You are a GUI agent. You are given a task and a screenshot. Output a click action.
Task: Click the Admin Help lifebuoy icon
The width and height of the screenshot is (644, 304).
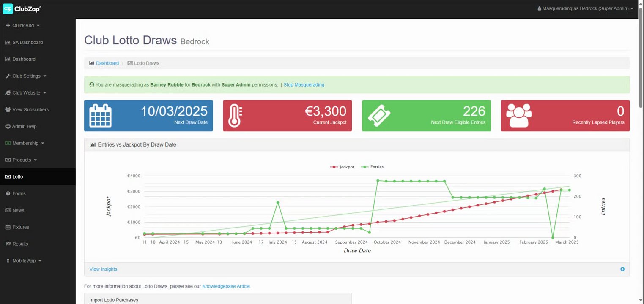[8, 126]
